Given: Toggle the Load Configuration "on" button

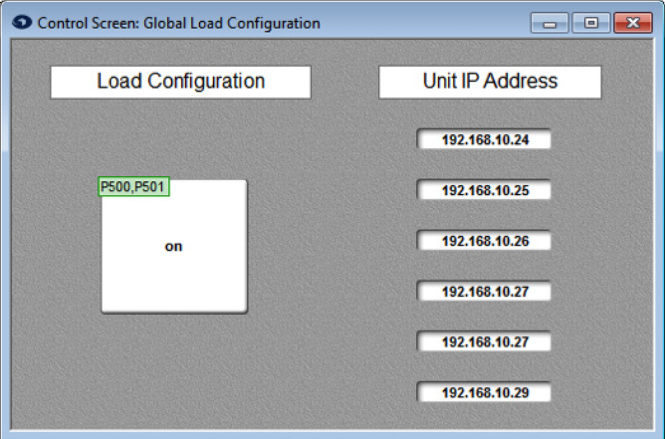Looking at the screenshot, I should [174, 246].
